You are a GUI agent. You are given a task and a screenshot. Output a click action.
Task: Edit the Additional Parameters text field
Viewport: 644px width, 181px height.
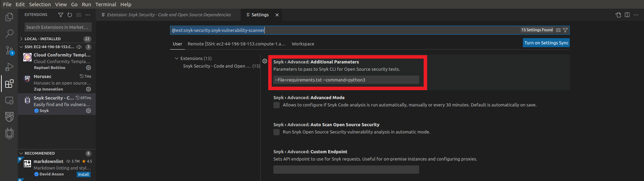click(x=346, y=80)
